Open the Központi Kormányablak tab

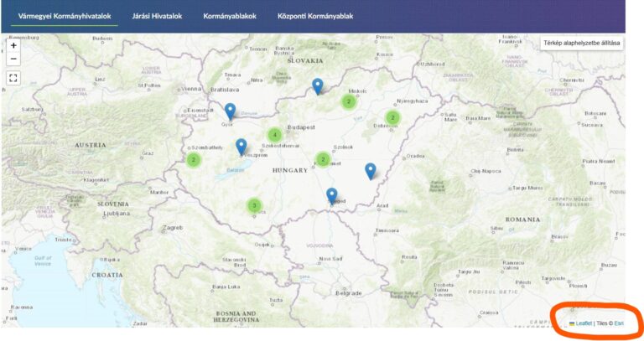(315, 16)
